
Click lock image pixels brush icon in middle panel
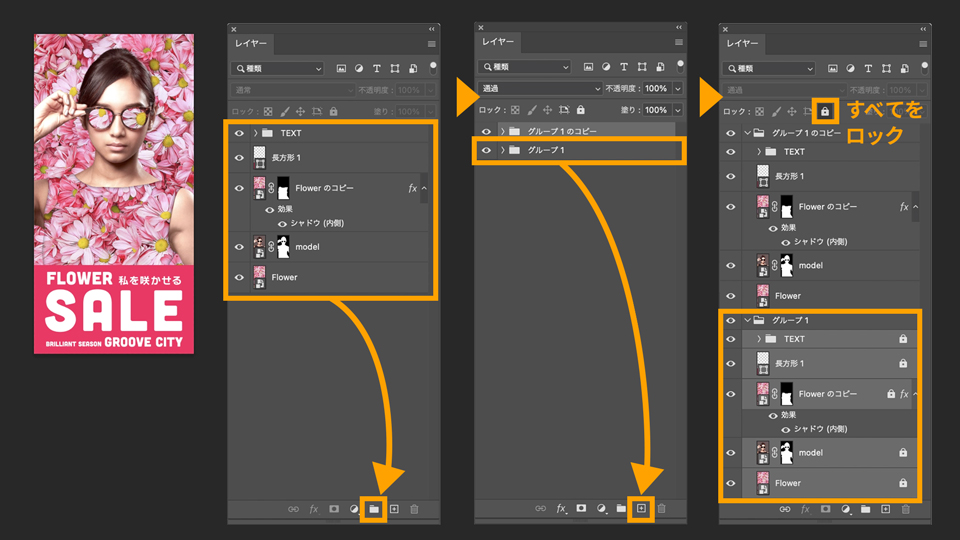[531, 110]
